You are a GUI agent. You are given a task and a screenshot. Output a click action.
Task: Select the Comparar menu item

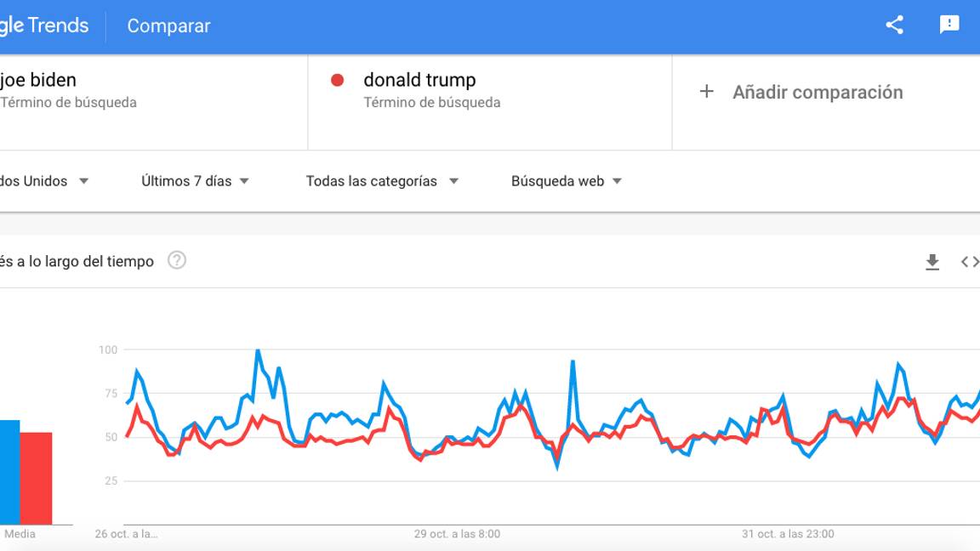[x=168, y=26]
